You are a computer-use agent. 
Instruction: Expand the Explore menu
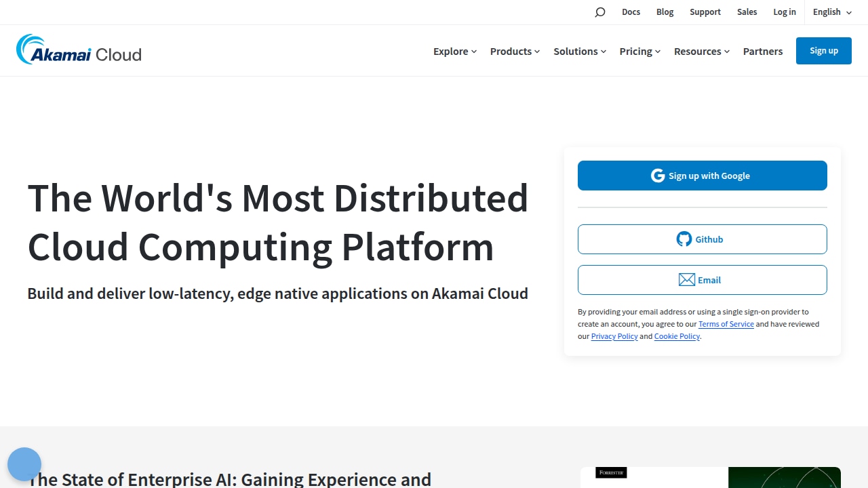pos(455,52)
